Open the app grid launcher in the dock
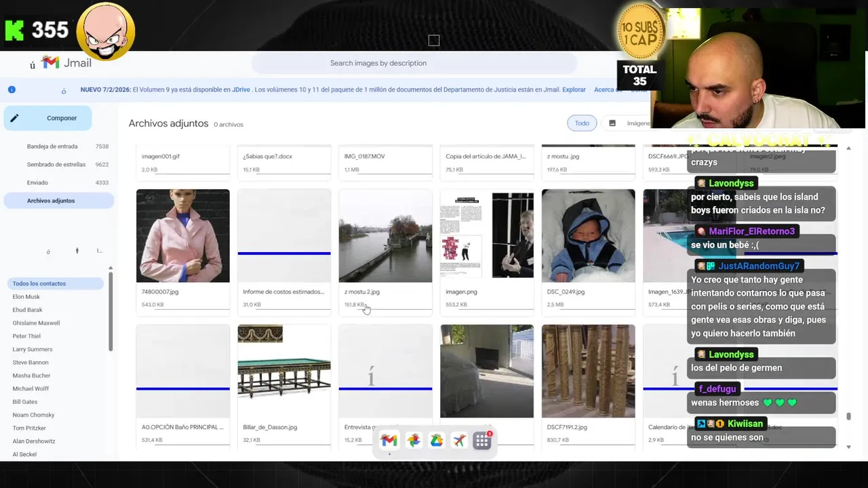Screen dimensions: 868x488 click(x=482, y=441)
